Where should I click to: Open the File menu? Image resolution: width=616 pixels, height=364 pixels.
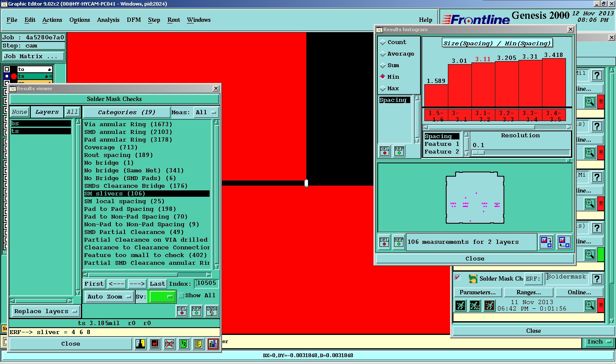point(12,20)
